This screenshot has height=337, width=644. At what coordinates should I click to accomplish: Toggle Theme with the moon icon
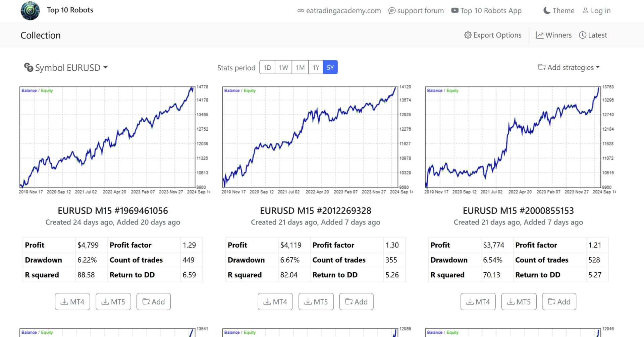(x=547, y=11)
